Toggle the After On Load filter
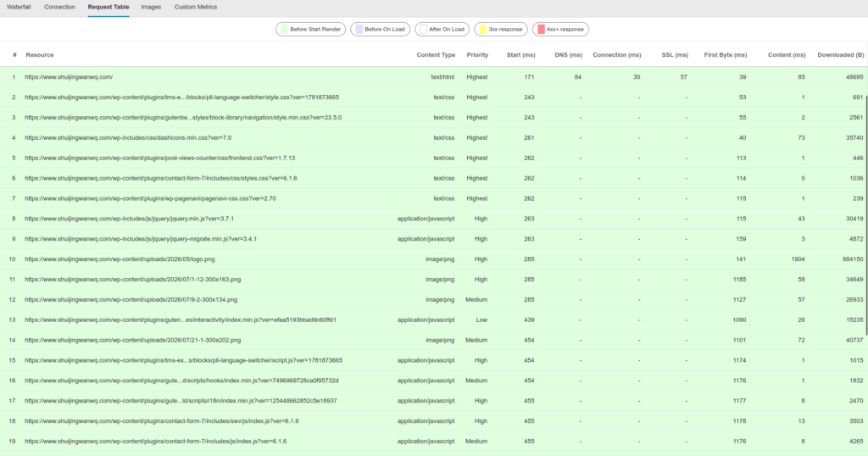This screenshot has height=456, width=868. [x=442, y=30]
